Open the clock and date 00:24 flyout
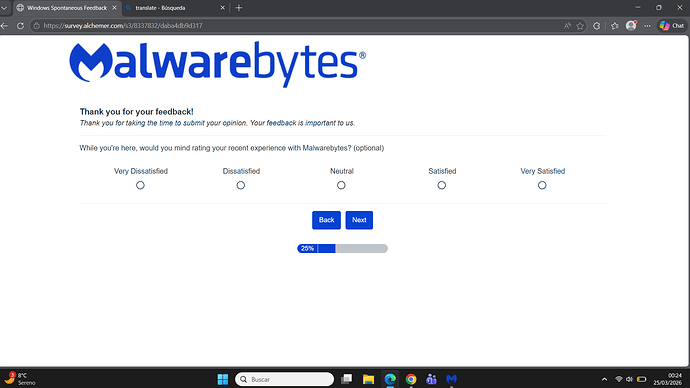The image size is (690, 388). click(668, 379)
